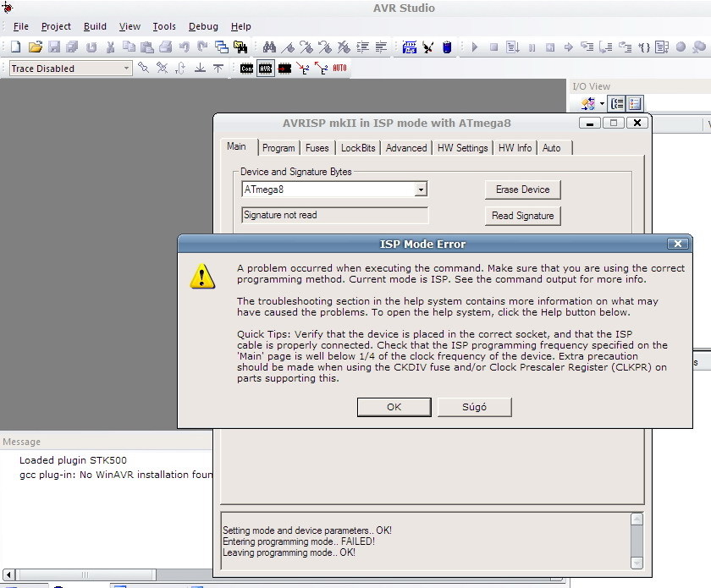
Task: Click the blue battery-like device icon
Action: pos(447,47)
